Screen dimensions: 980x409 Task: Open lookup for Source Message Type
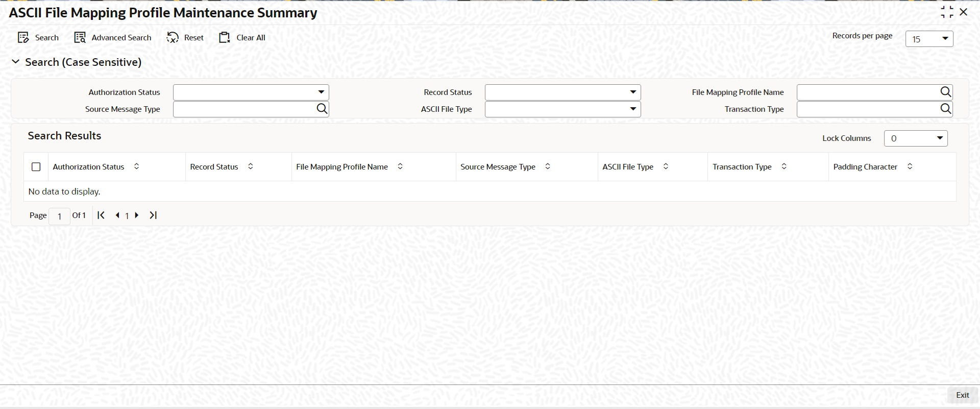pyautogui.click(x=322, y=109)
